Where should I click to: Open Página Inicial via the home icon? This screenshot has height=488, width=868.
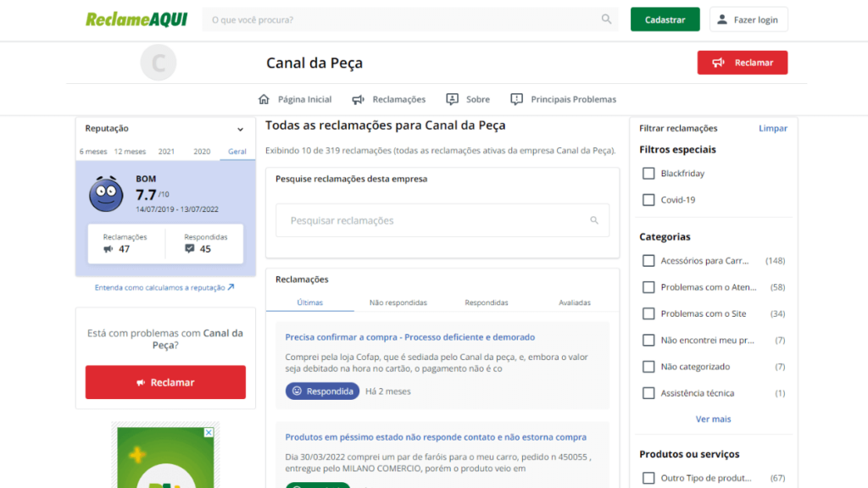pyautogui.click(x=264, y=99)
